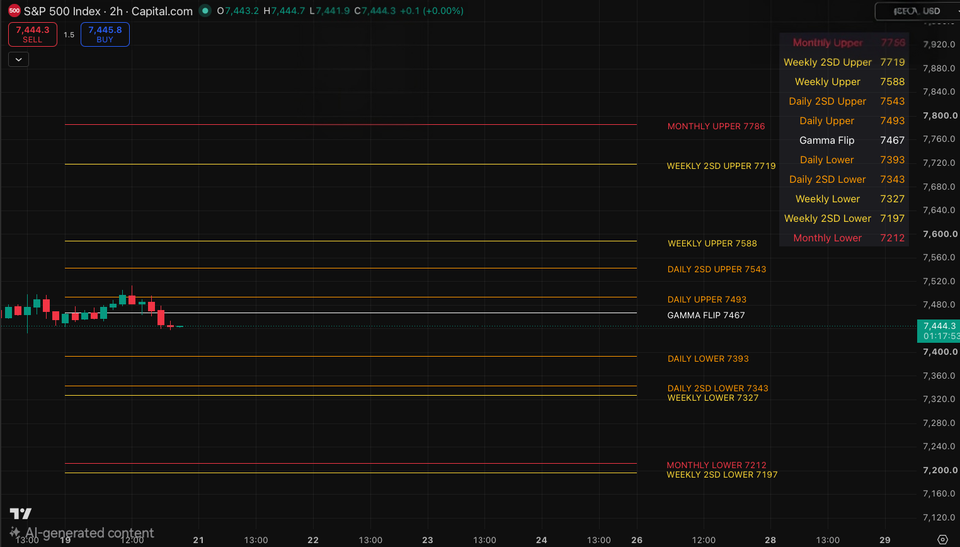Click the DAILY 2SD LOWER 7343 line label

tap(718, 388)
